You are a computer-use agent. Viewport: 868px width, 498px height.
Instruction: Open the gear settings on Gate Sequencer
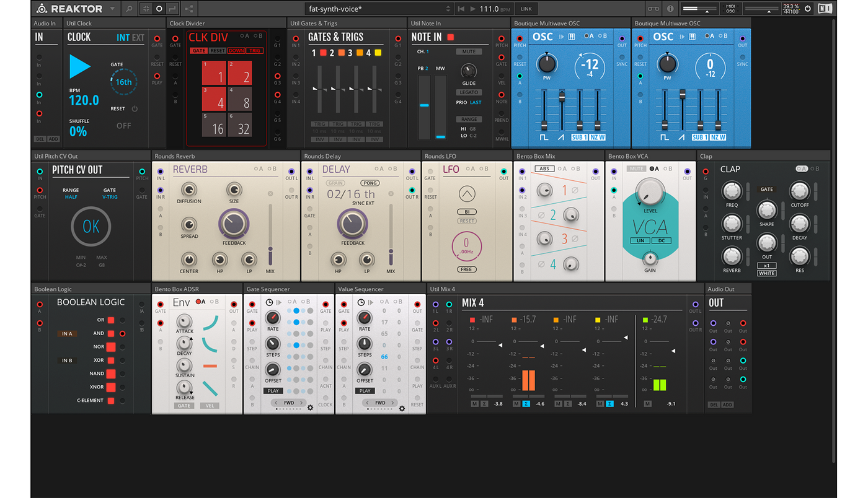pyautogui.click(x=311, y=408)
